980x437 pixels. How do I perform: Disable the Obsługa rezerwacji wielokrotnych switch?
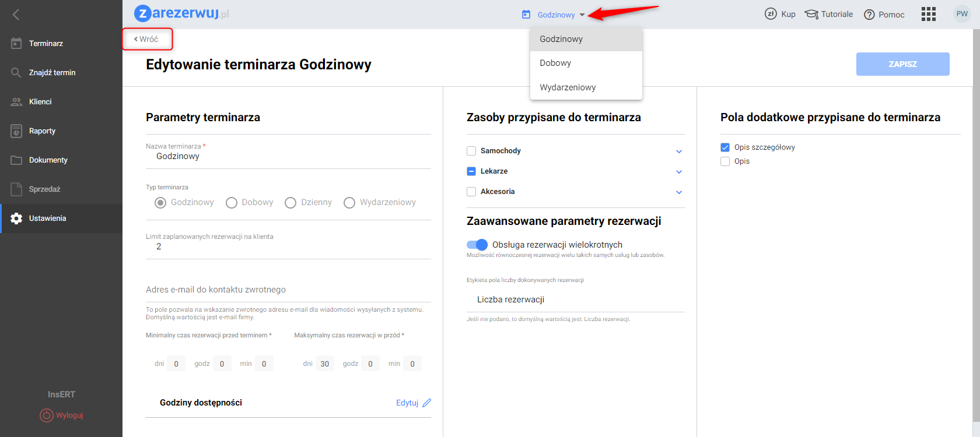point(477,245)
